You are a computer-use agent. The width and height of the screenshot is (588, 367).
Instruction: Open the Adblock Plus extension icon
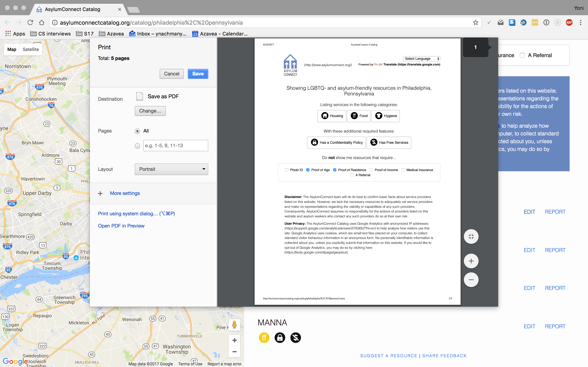click(x=569, y=23)
